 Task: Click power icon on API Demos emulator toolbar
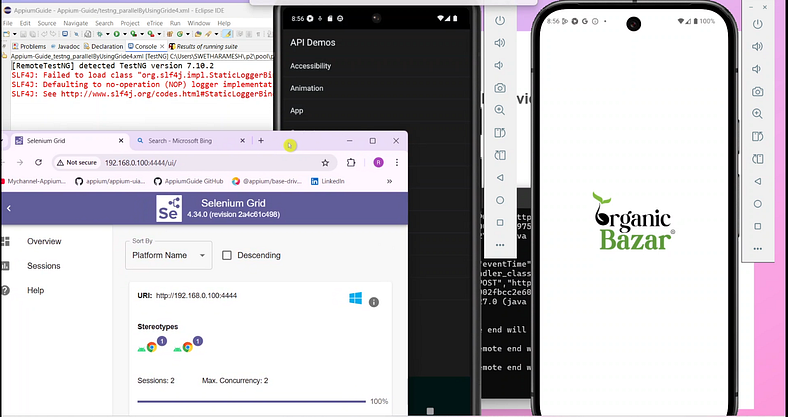pyautogui.click(x=500, y=21)
